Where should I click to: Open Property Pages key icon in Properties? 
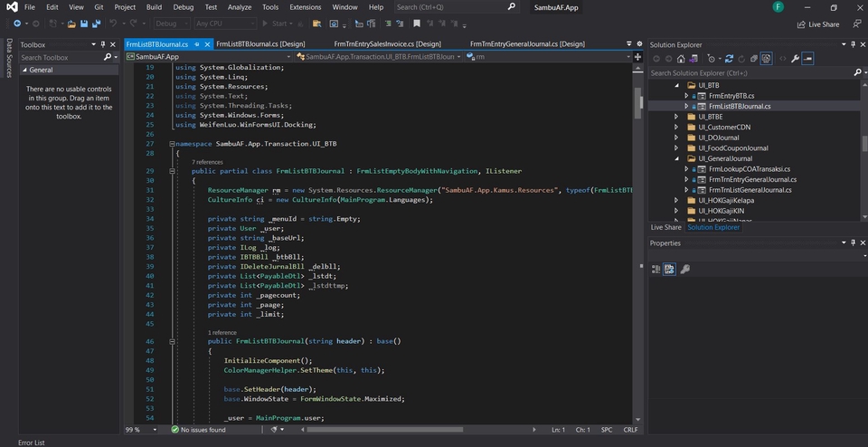[684, 270]
